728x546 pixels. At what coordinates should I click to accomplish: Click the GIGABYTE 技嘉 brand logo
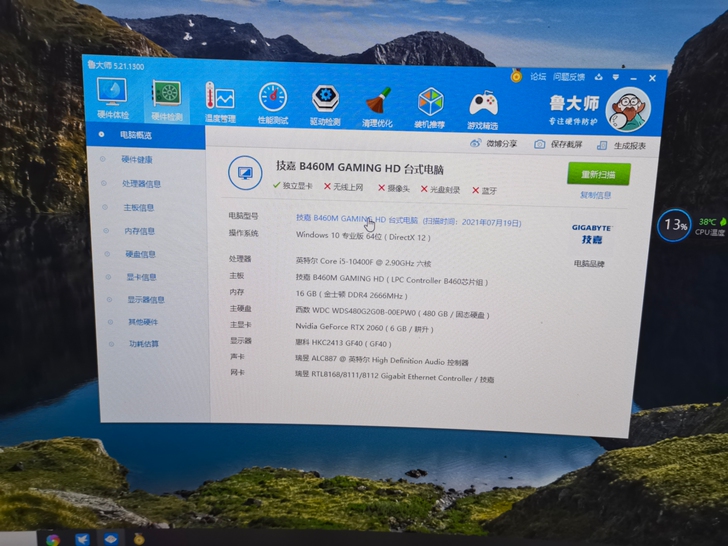[x=592, y=234]
